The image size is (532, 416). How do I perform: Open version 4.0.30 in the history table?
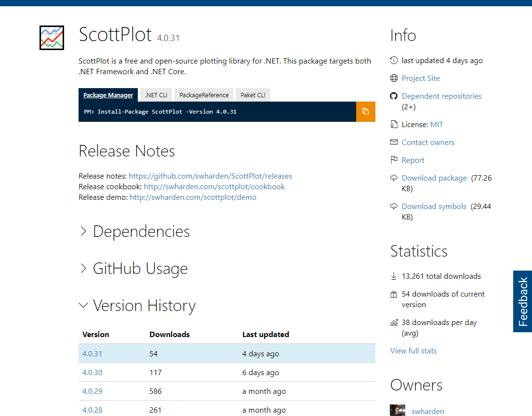pos(92,372)
